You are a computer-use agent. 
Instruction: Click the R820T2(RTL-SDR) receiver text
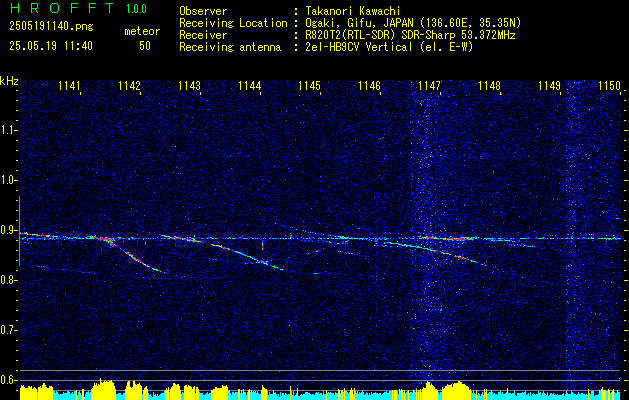point(408,35)
